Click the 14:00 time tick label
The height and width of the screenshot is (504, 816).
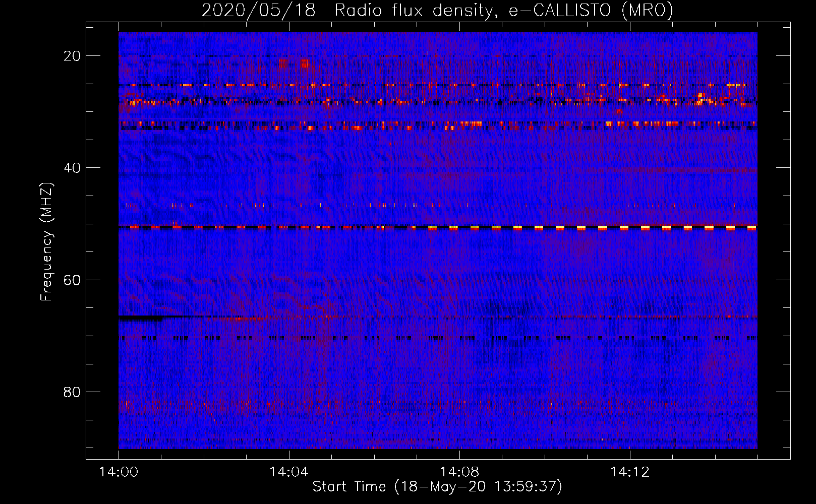pos(119,472)
